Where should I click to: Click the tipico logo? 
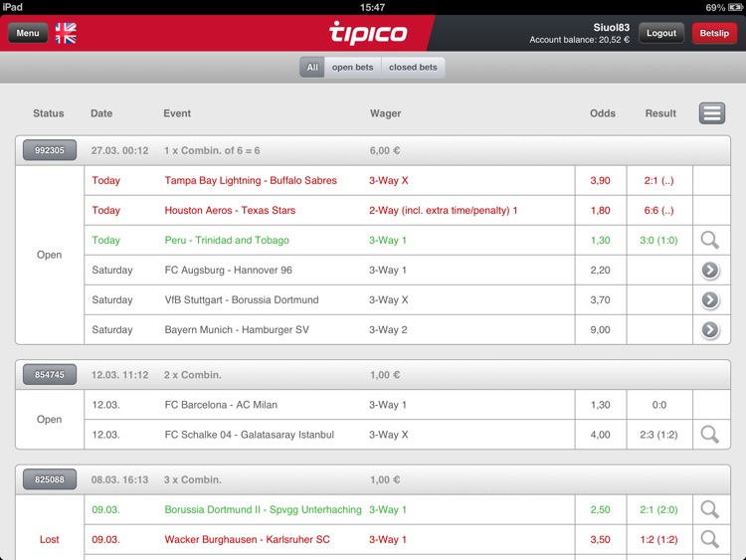(368, 33)
